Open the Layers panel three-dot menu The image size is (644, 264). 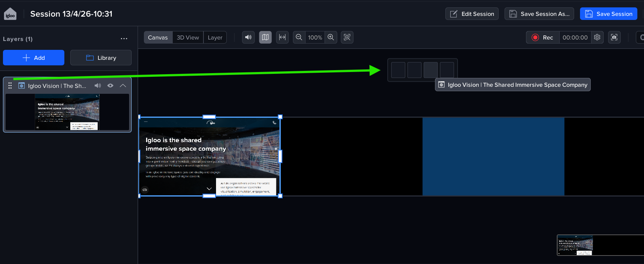tap(124, 39)
